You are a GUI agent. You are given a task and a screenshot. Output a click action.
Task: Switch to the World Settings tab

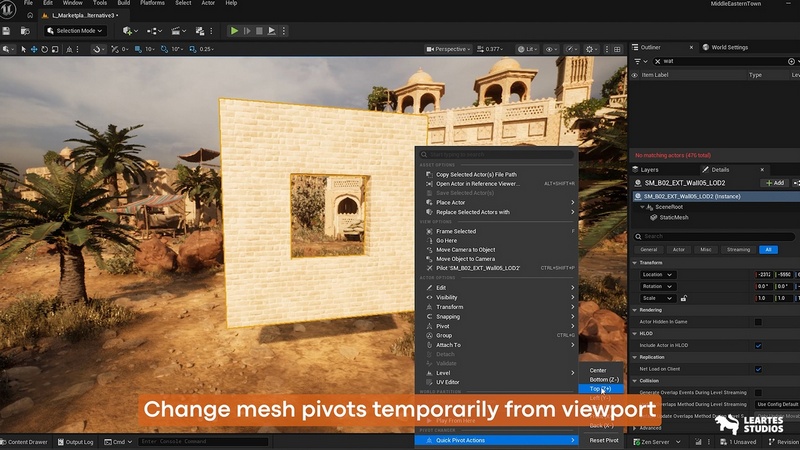tap(728, 47)
